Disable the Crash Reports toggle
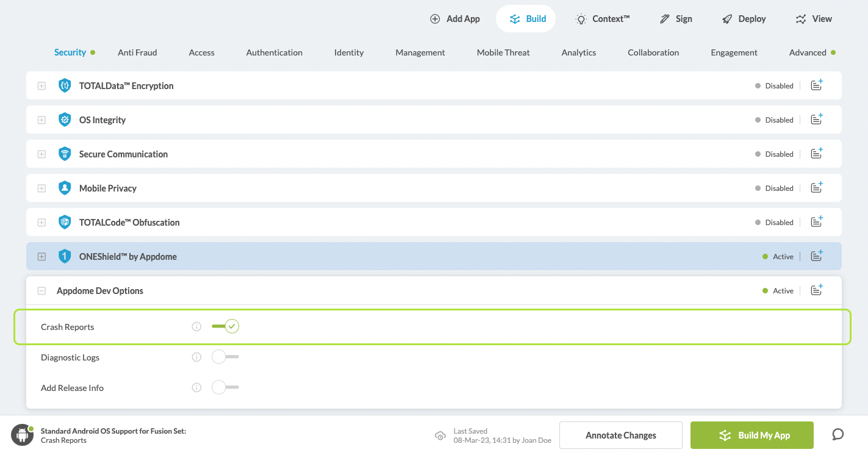 226,327
